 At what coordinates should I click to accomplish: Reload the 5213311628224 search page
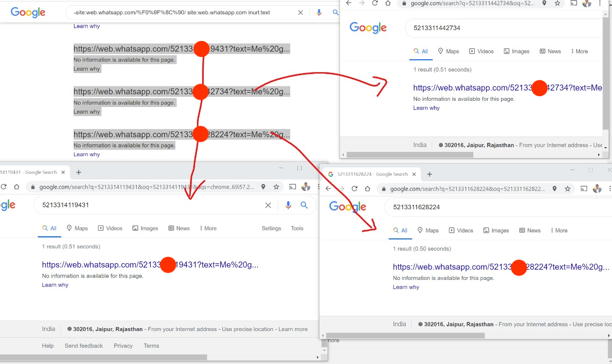[x=354, y=189]
